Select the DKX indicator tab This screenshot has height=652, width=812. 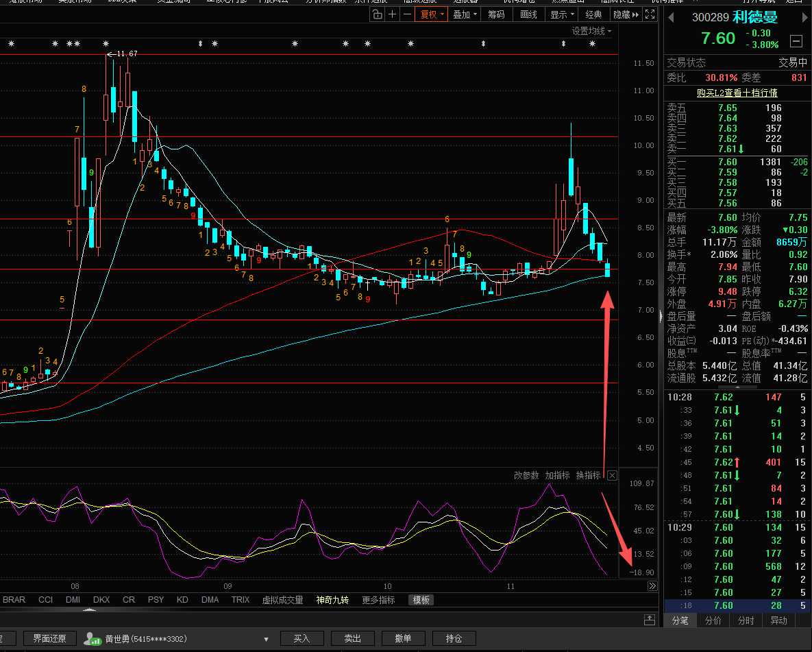coord(101,600)
